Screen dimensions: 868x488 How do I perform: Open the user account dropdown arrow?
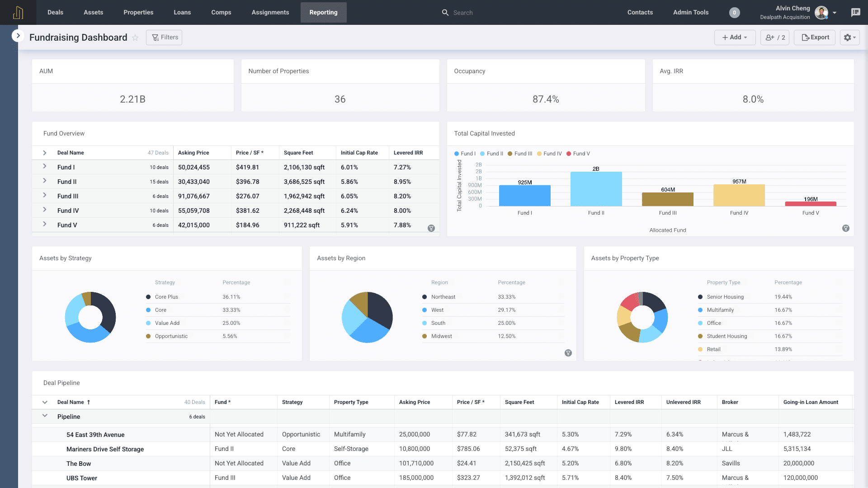tap(835, 13)
